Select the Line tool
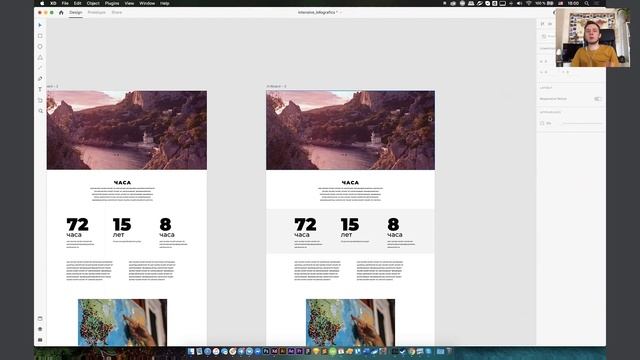The image size is (640, 360). (x=40, y=68)
